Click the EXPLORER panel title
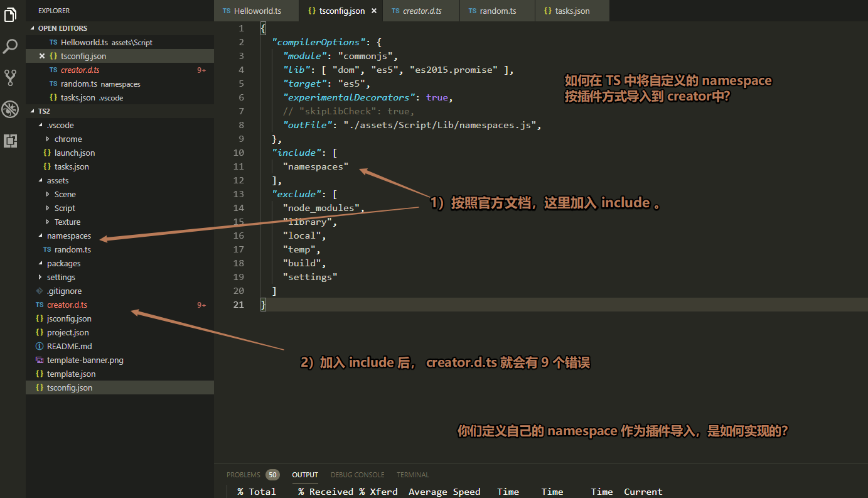 [x=54, y=11]
